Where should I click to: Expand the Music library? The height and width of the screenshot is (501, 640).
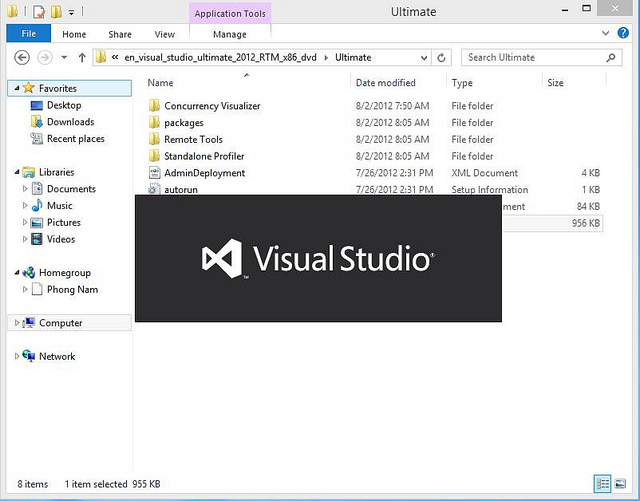pos(25,205)
